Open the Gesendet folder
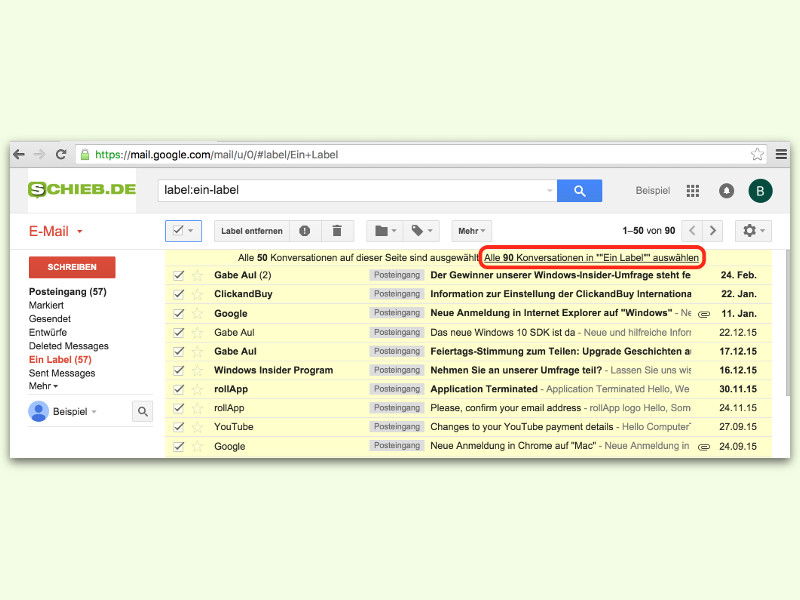Screen dimensions: 800x600 coord(49,319)
